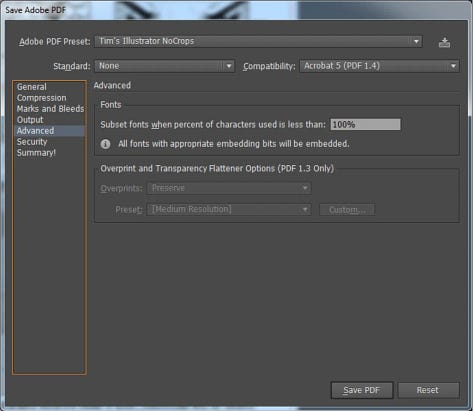Click the Save PDF button
Image resolution: width=474 pixels, height=411 pixels.
[x=362, y=390]
